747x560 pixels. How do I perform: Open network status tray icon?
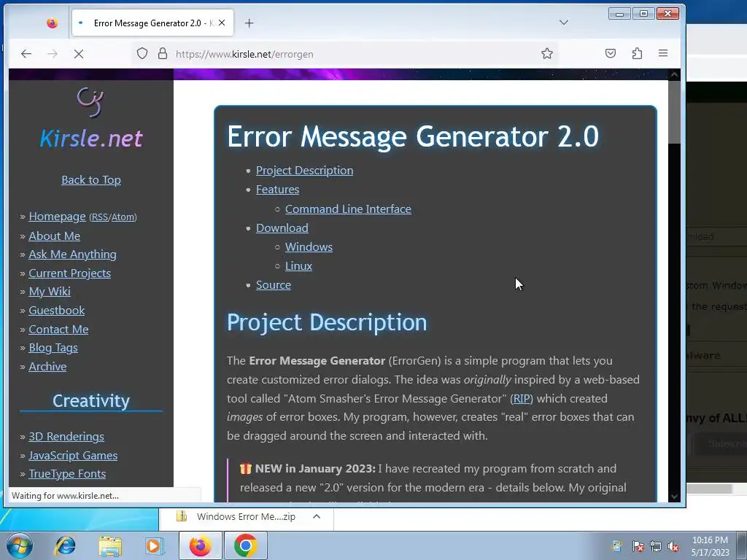pyautogui.click(x=656, y=546)
